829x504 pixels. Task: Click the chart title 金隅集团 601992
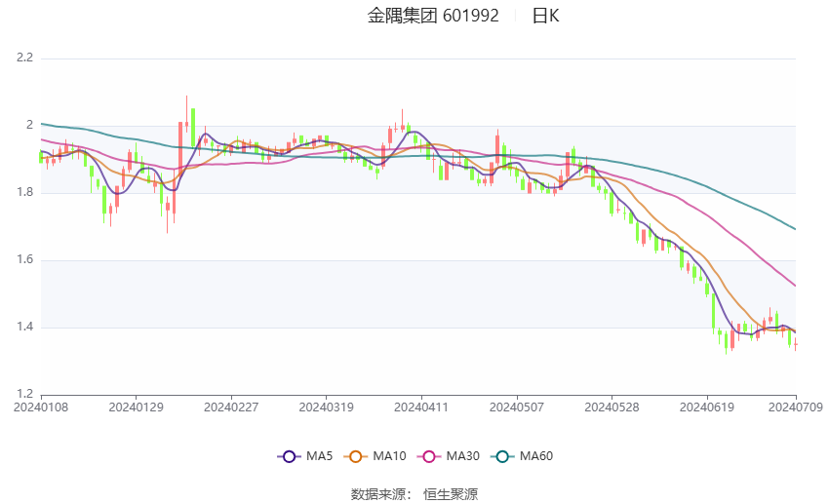(433, 16)
